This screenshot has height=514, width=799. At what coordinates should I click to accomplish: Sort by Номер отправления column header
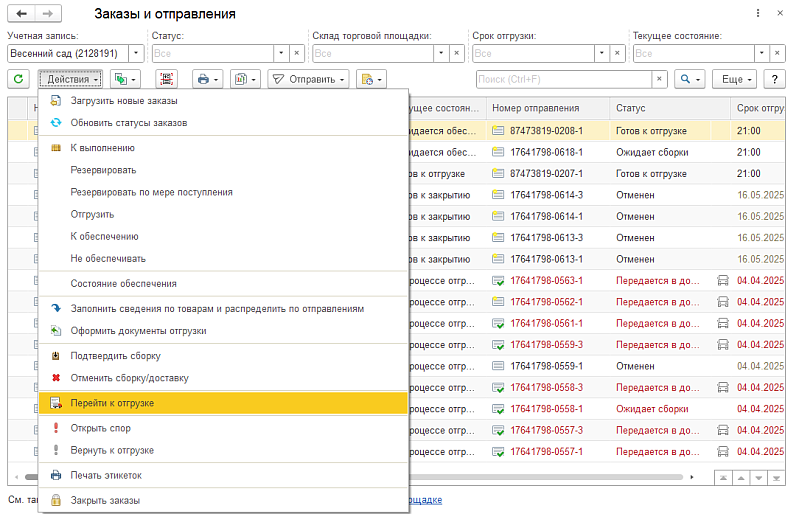pyautogui.click(x=548, y=108)
